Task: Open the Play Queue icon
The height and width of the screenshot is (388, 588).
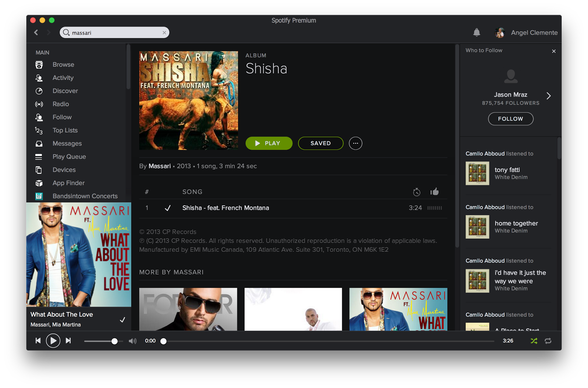Action: click(x=39, y=157)
